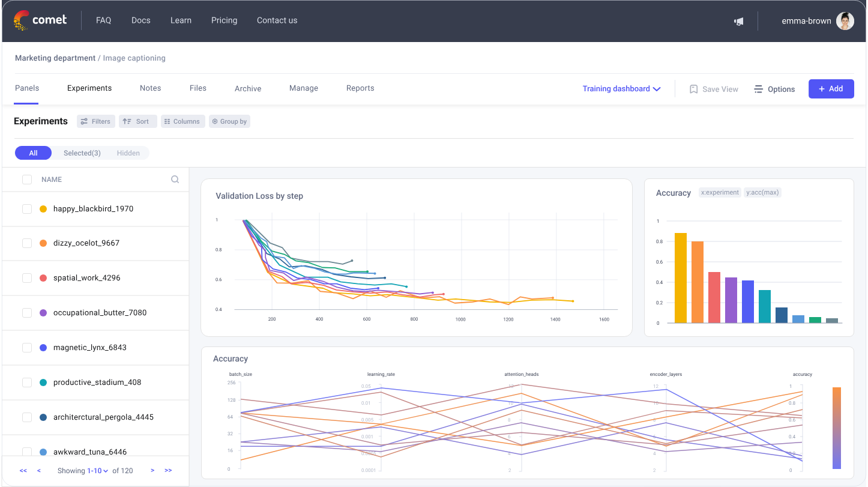Open the Training dashboard view dropdown
Screen dimensions: 868x487
(x=621, y=89)
